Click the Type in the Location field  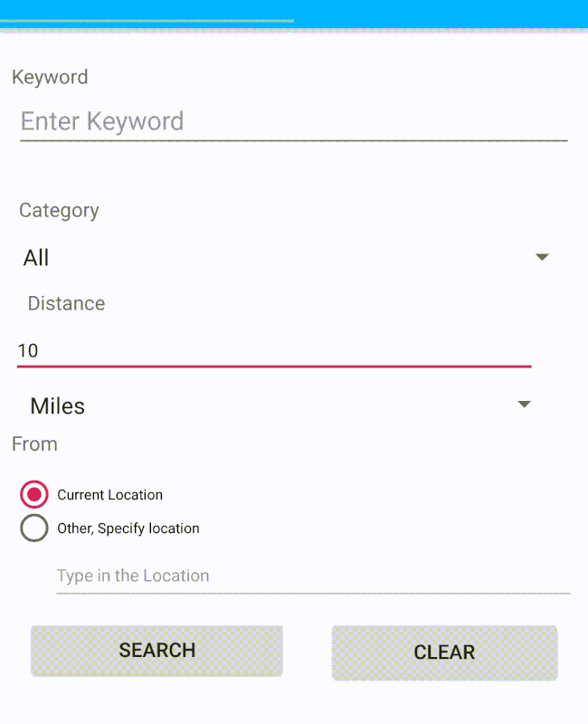pos(312,576)
